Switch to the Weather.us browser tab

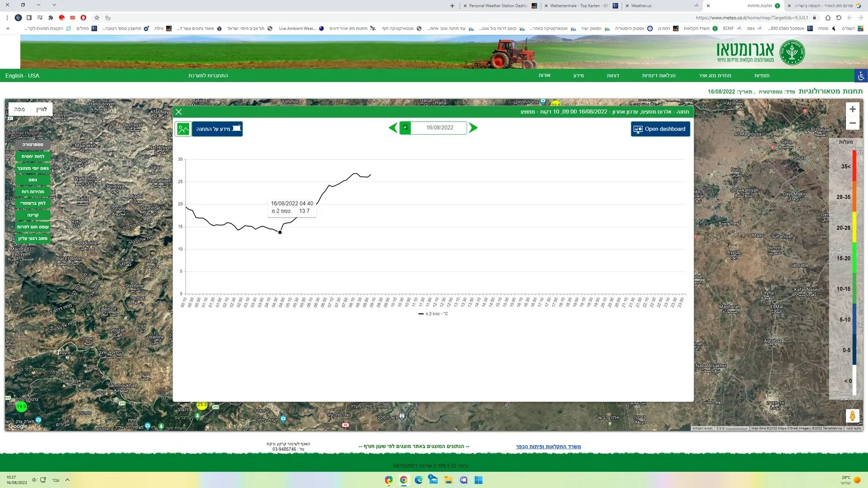(x=641, y=6)
